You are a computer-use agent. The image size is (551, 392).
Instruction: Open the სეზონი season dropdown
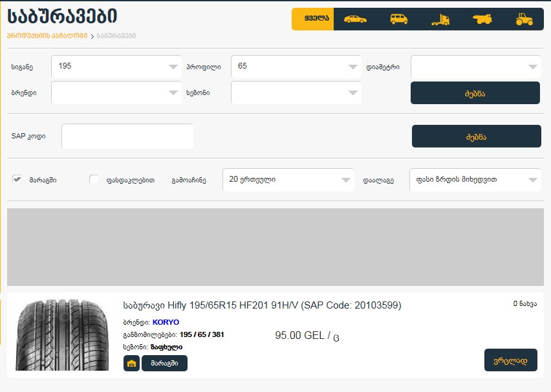[x=296, y=93]
